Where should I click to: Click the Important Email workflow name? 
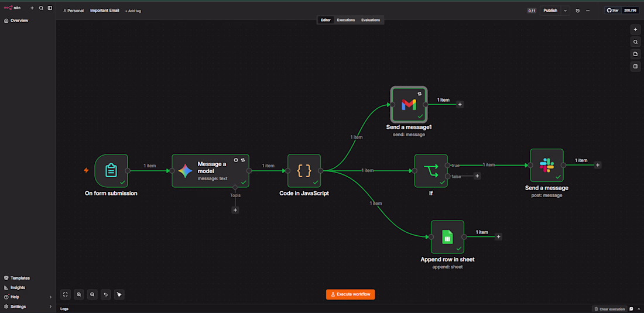(x=105, y=11)
